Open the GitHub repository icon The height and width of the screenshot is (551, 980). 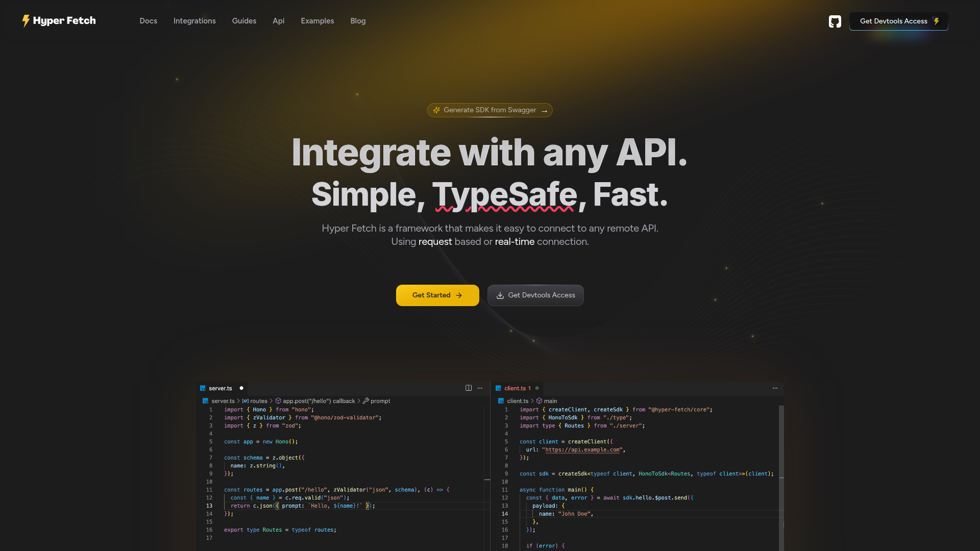click(x=835, y=21)
